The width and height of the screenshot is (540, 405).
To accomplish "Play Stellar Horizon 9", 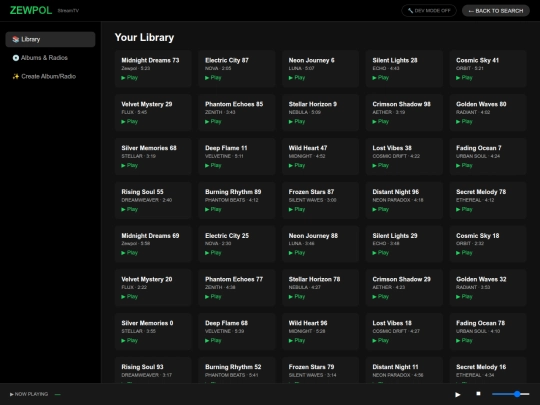I will pos(297,122).
